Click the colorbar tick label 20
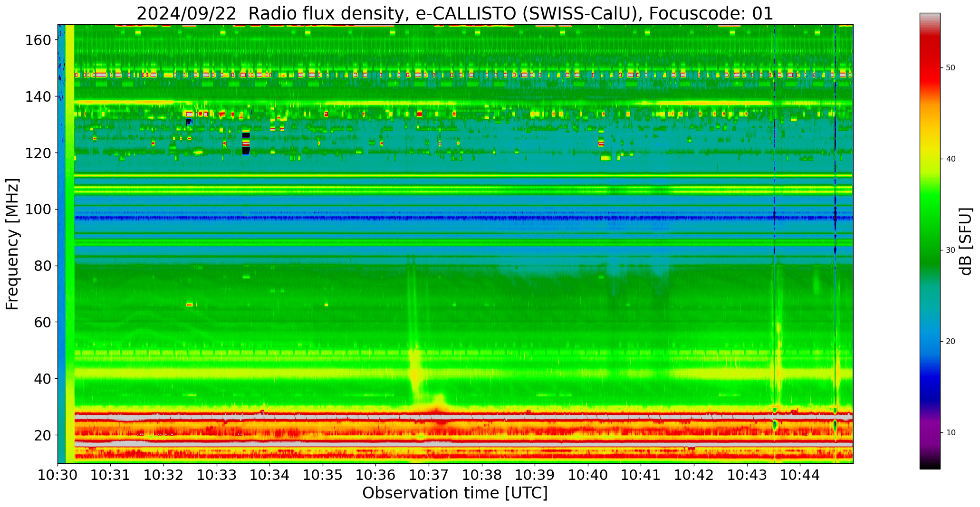 point(951,342)
